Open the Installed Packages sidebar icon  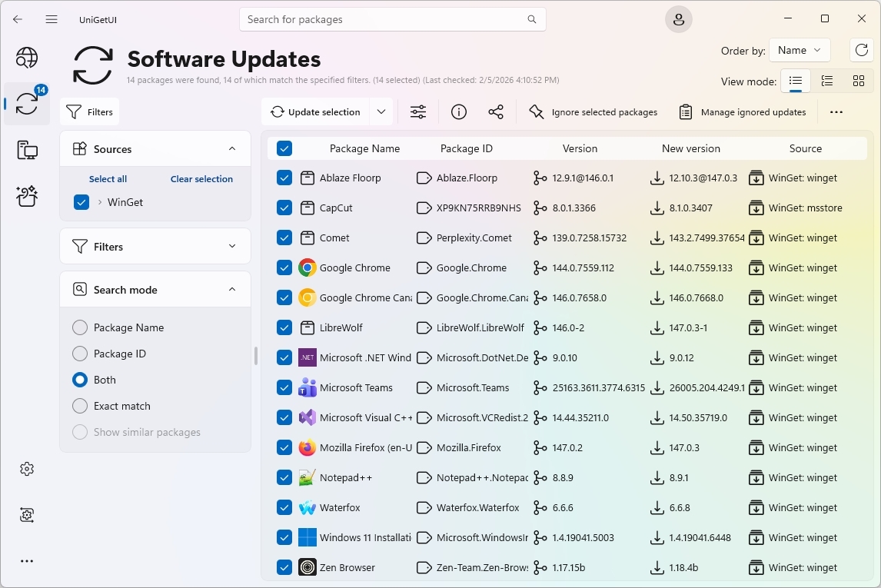[27, 150]
